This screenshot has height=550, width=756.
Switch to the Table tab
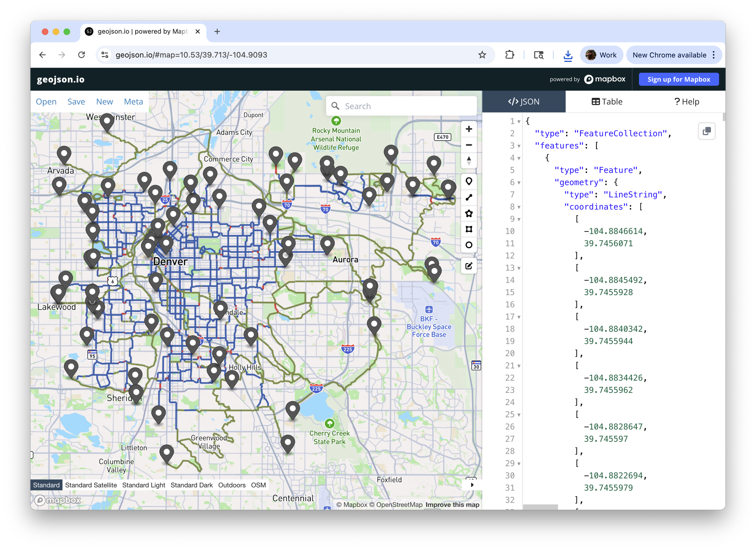[x=607, y=102]
